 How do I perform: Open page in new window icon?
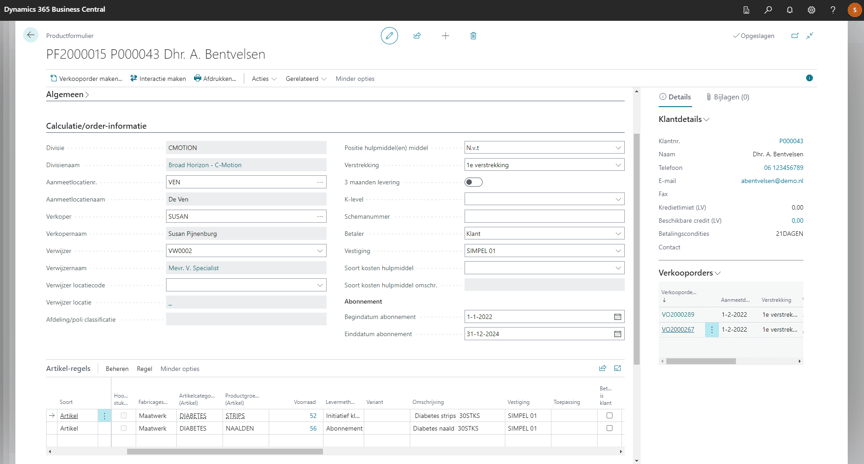pos(795,36)
